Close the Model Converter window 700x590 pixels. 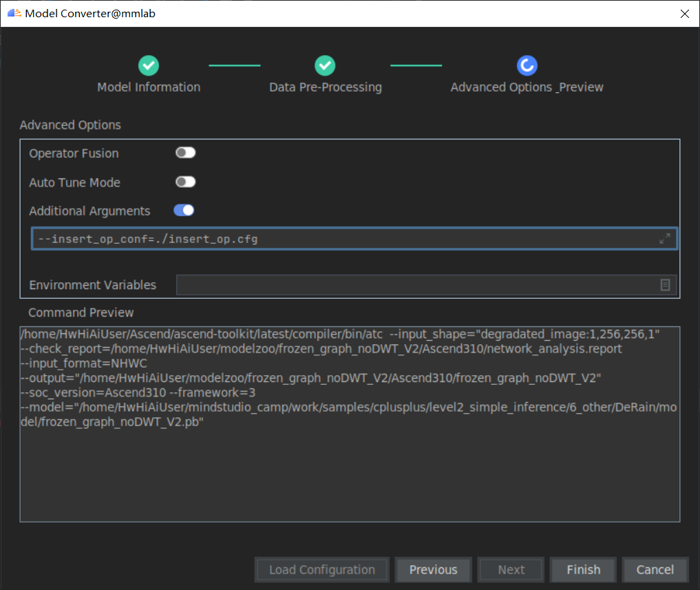click(x=684, y=13)
